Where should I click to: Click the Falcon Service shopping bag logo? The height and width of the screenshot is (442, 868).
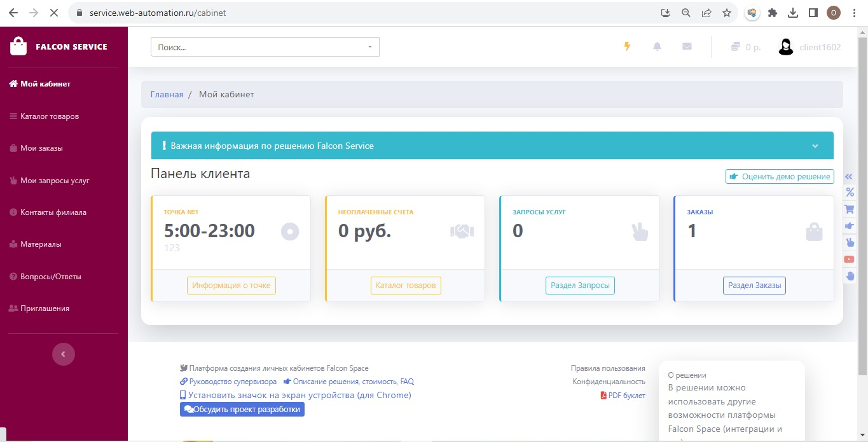(x=18, y=46)
